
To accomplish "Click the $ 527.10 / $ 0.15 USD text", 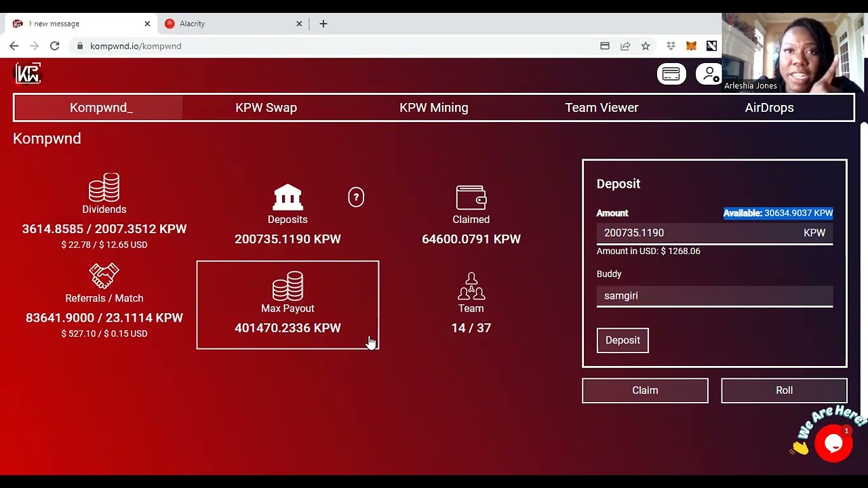I will pyautogui.click(x=104, y=333).
